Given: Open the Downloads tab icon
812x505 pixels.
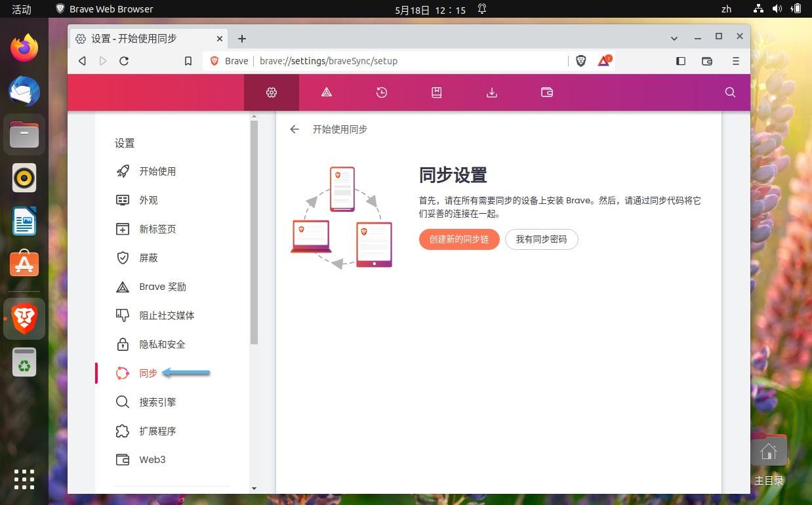Looking at the screenshot, I should 492,92.
